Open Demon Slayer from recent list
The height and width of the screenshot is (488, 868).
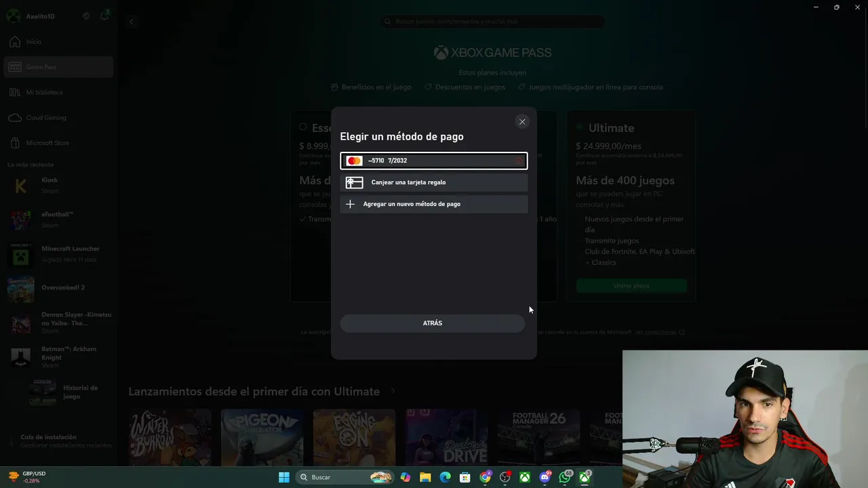58,323
